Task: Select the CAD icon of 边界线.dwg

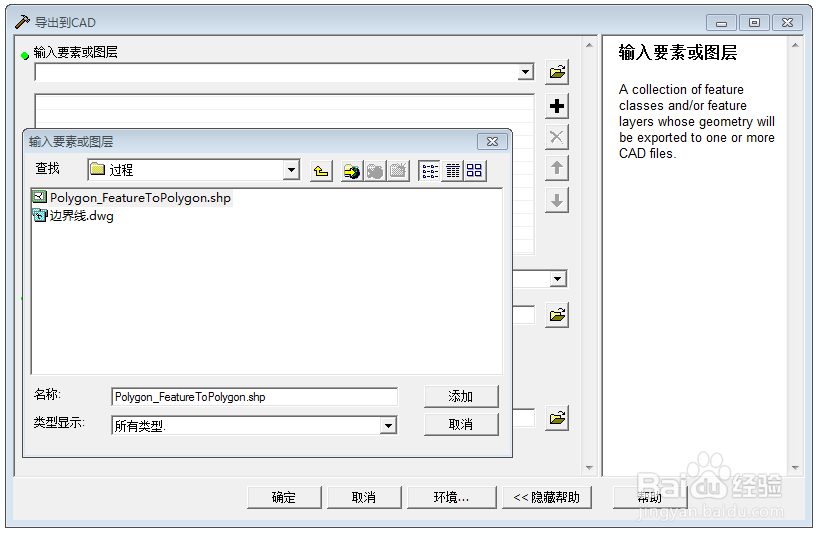Action: (40, 215)
